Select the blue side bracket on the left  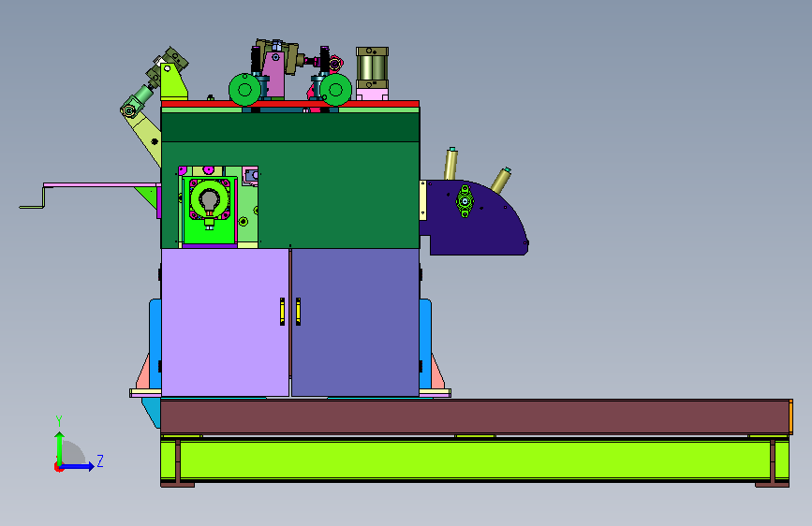[155, 343]
